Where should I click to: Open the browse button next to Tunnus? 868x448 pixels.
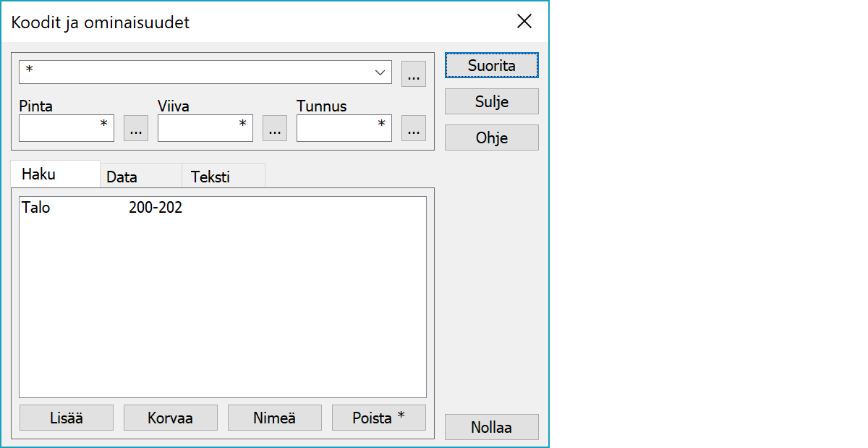414,128
